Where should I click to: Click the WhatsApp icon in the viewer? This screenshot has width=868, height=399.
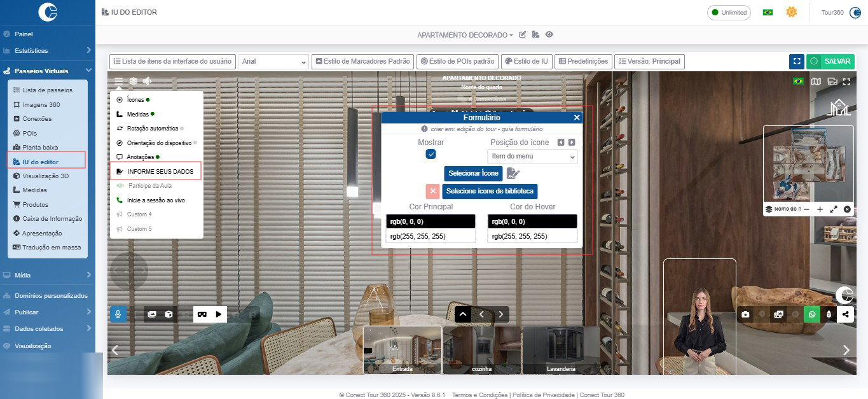point(811,314)
